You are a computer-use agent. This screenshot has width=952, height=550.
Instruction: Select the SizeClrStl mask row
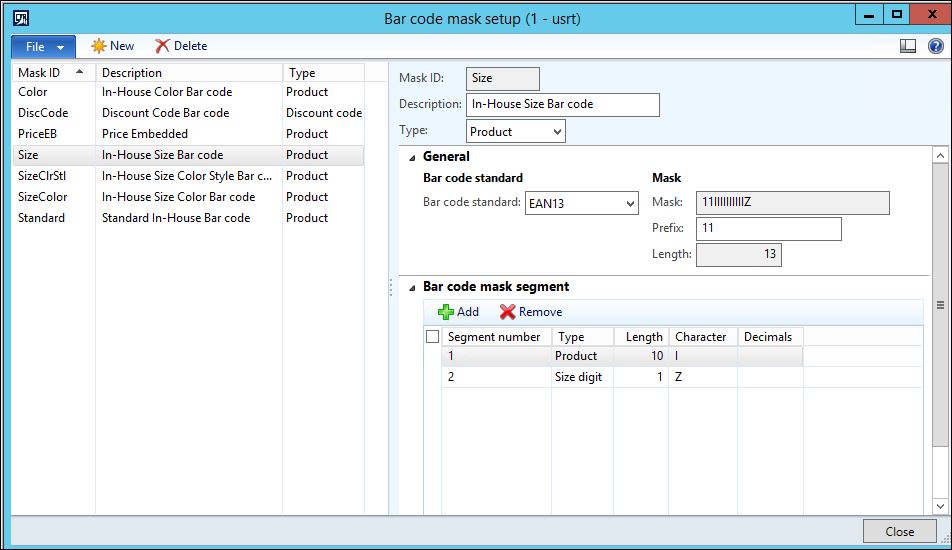point(188,176)
